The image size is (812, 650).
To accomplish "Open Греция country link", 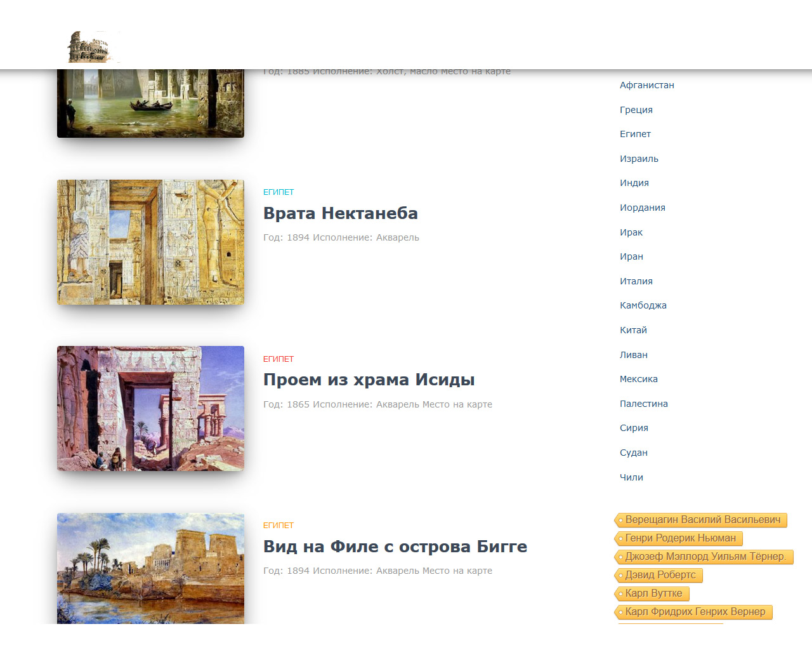I will [636, 110].
